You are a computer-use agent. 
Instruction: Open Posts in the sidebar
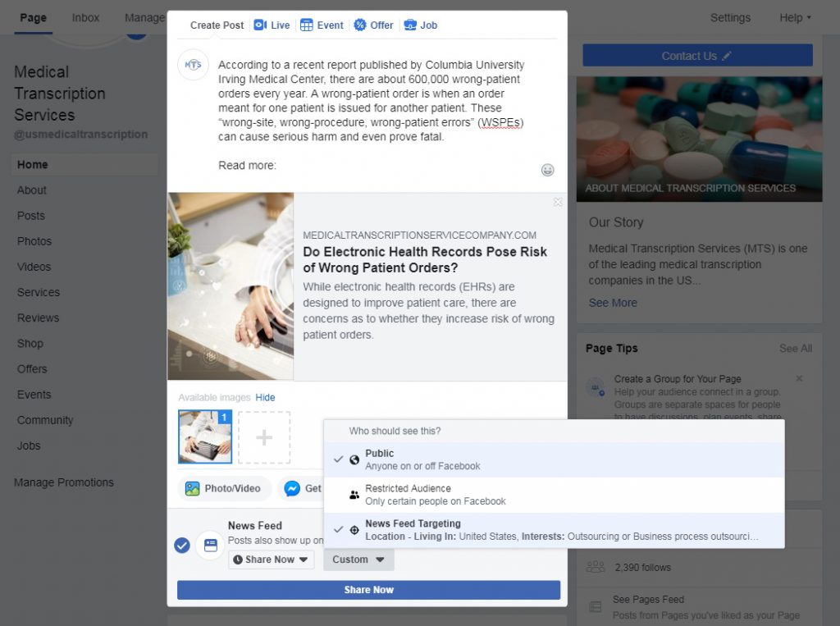[31, 216]
